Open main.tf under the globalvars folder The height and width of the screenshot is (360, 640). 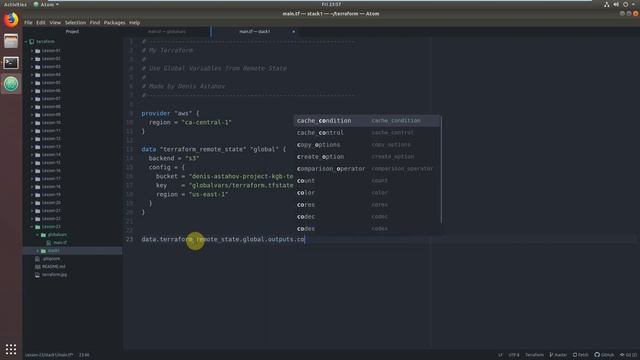coord(60,243)
